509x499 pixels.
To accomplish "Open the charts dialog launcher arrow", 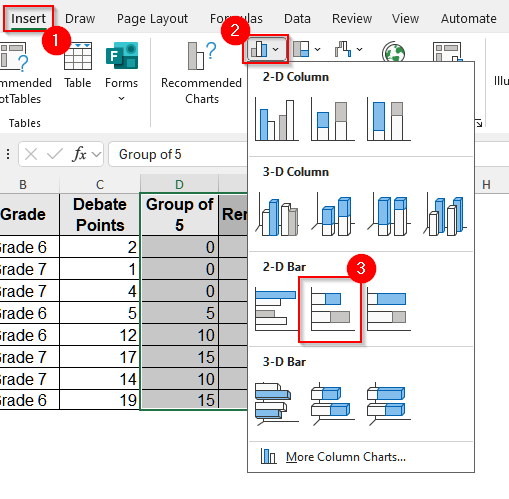I will [479, 123].
